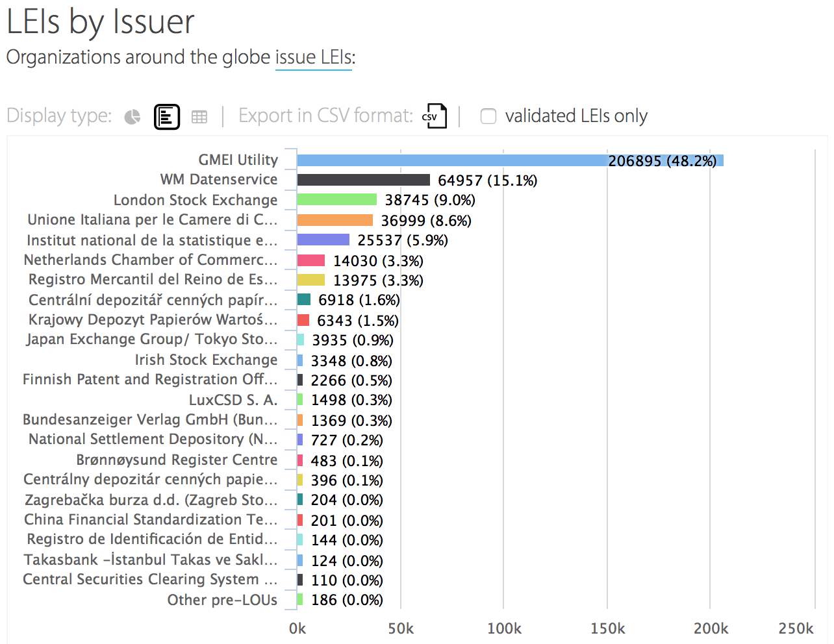
Task: Select the "Centrální depozitář cenných papír…" label
Action: (x=153, y=300)
